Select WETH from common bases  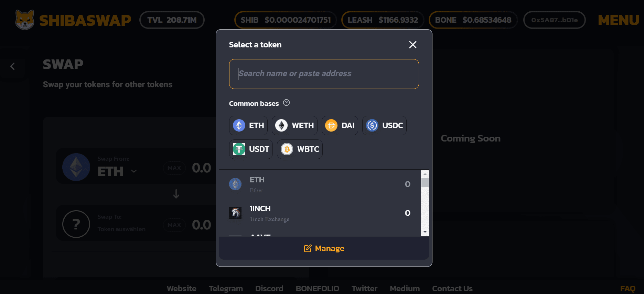294,126
